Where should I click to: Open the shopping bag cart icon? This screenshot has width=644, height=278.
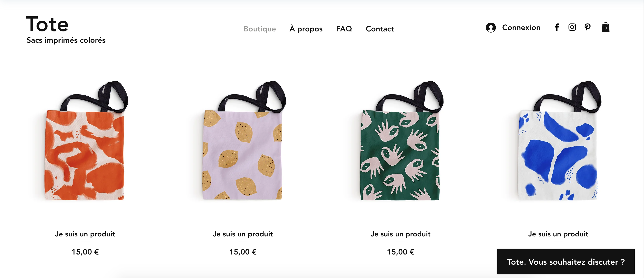[x=605, y=27]
